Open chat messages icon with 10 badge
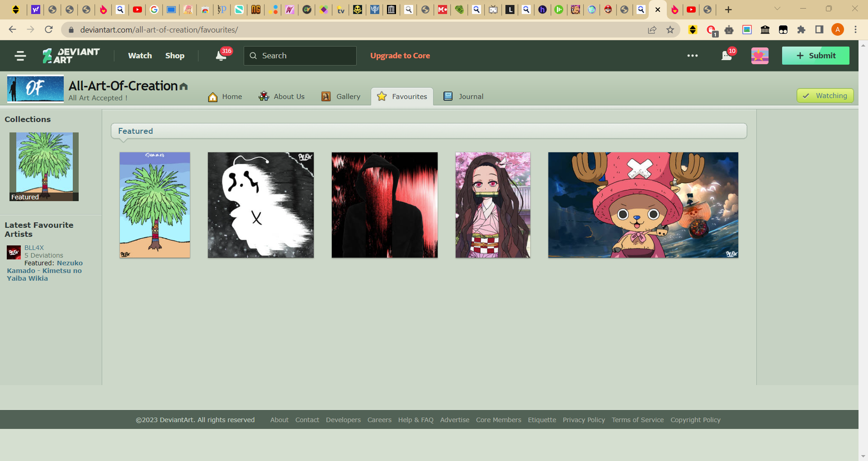The height and width of the screenshot is (461, 868). [726, 56]
